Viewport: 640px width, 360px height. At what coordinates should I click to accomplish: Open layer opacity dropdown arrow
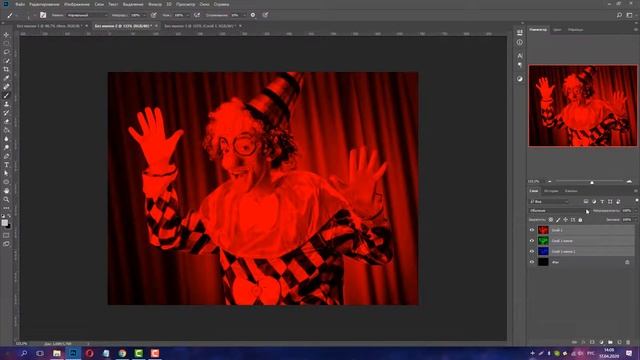click(x=636, y=211)
